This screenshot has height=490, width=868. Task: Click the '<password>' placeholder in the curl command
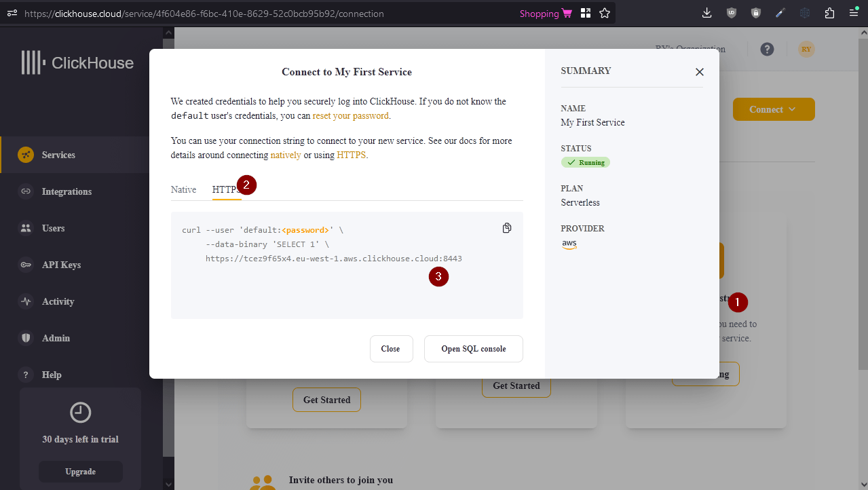tap(306, 230)
